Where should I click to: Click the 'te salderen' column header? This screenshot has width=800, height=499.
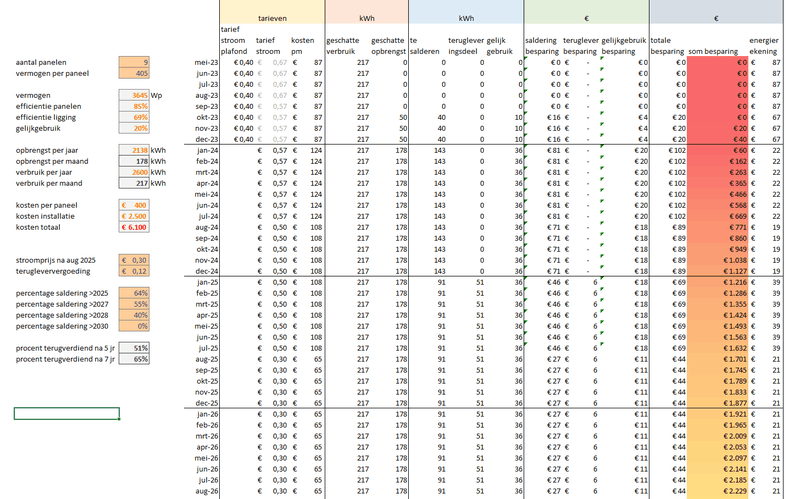pos(424,46)
